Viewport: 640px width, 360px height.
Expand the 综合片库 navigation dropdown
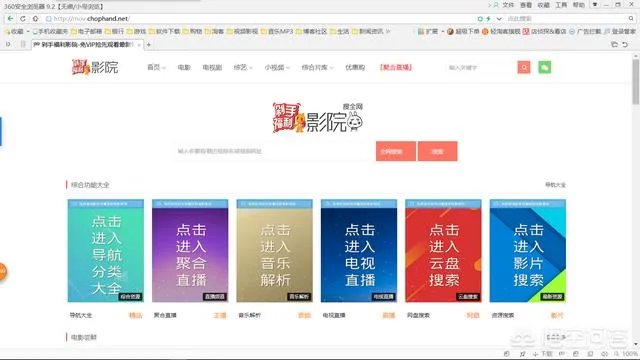pyautogui.click(x=318, y=67)
